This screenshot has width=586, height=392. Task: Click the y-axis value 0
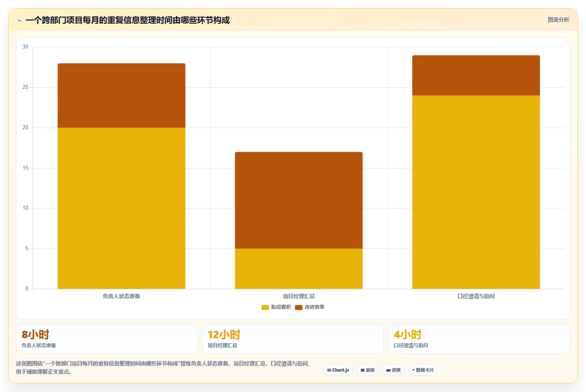[x=27, y=289]
